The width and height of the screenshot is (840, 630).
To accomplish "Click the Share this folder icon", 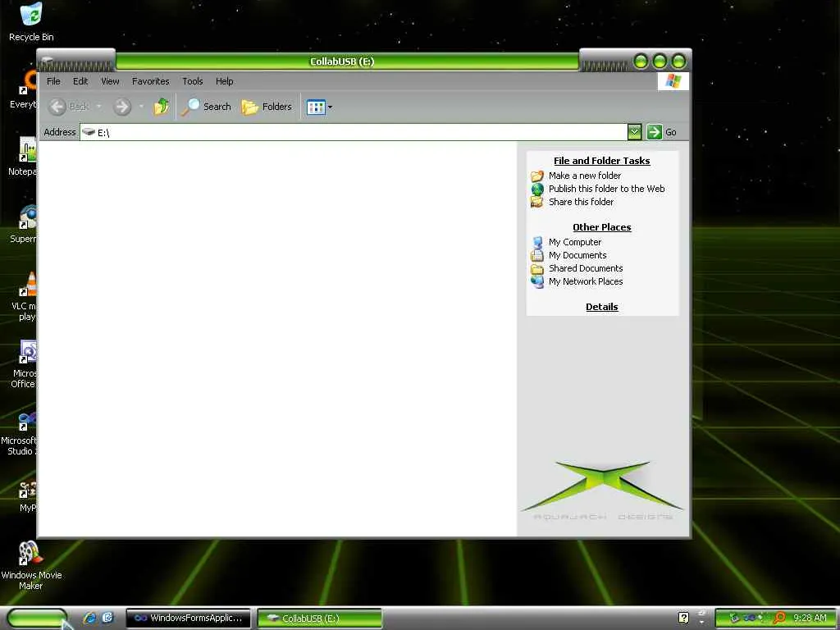I will [x=537, y=202].
